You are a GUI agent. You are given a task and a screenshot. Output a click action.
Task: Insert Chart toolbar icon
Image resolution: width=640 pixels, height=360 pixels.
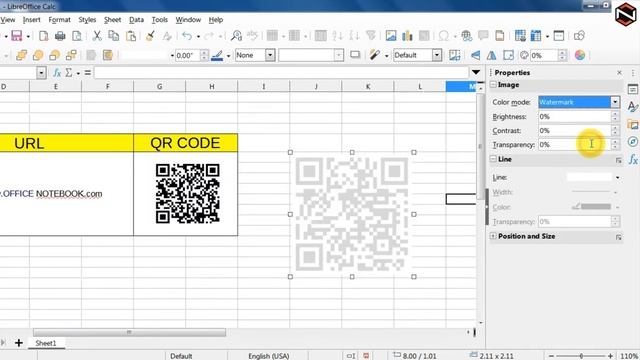click(407, 36)
